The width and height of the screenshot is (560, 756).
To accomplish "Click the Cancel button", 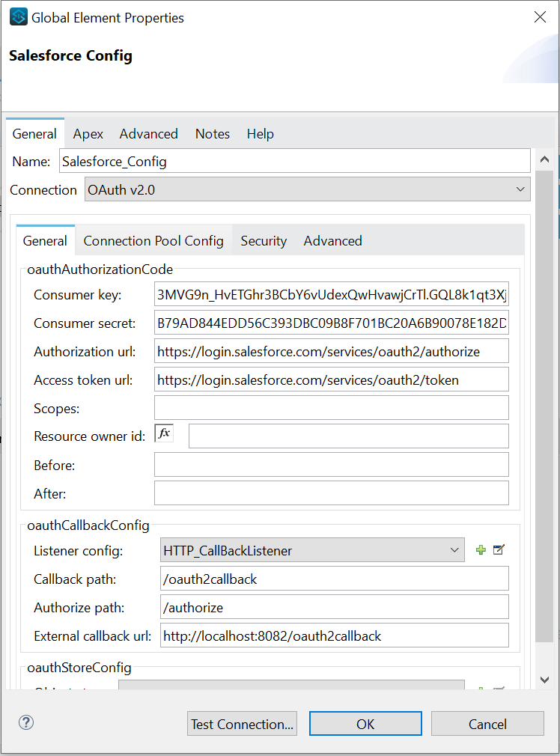I will [x=487, y=724].
